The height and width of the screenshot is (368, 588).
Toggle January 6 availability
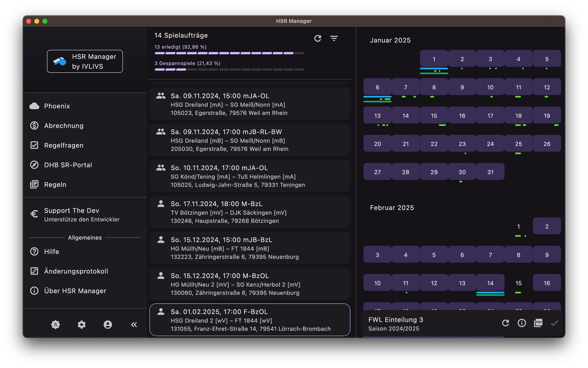(x=377, y=87)
